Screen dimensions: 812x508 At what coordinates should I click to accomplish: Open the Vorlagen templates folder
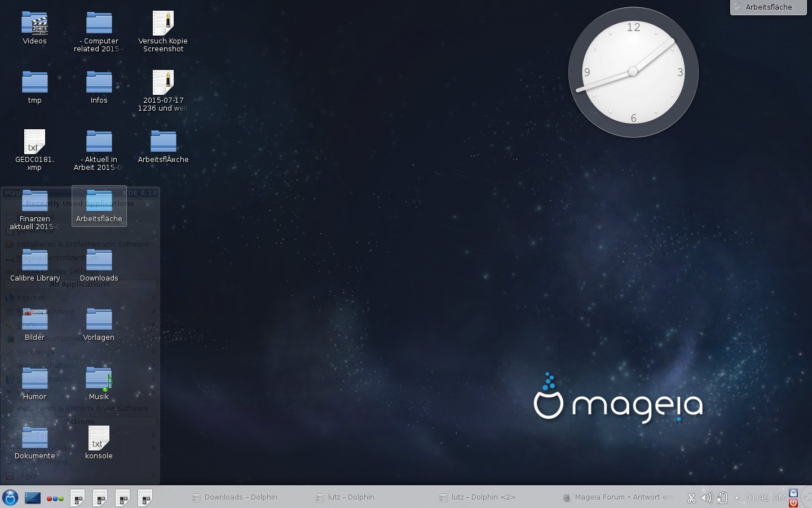(99, 325)
